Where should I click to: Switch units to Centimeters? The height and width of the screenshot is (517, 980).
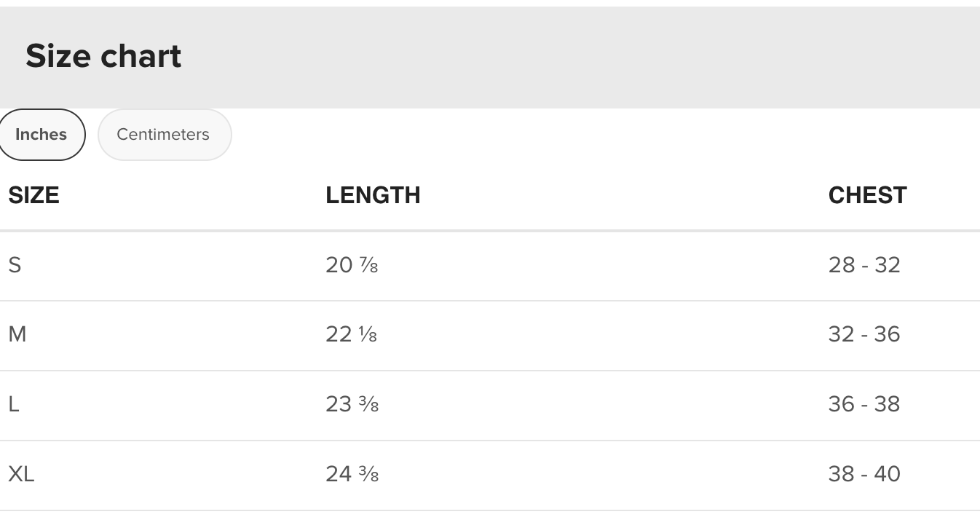tap(163, 135)
